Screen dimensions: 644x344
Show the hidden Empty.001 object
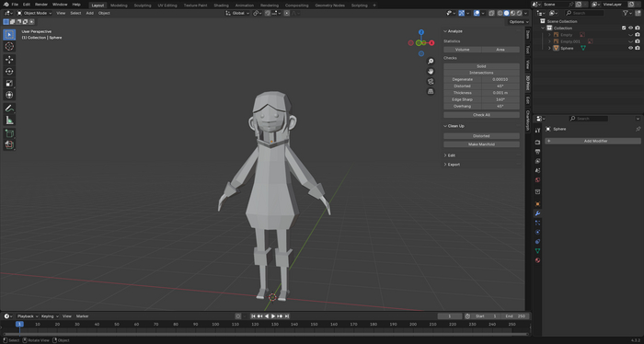(x=630, y=41)
